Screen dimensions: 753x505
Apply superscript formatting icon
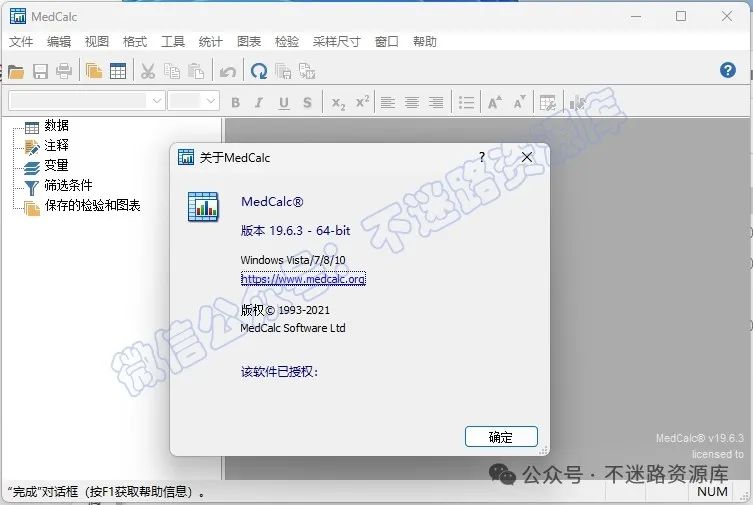[x=363, y=102]
